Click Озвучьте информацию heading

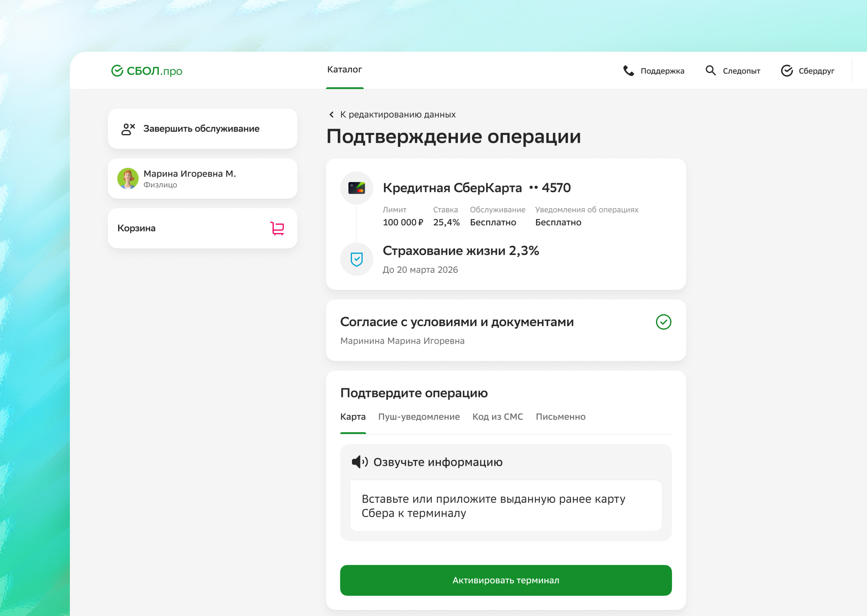coord(438,462)
